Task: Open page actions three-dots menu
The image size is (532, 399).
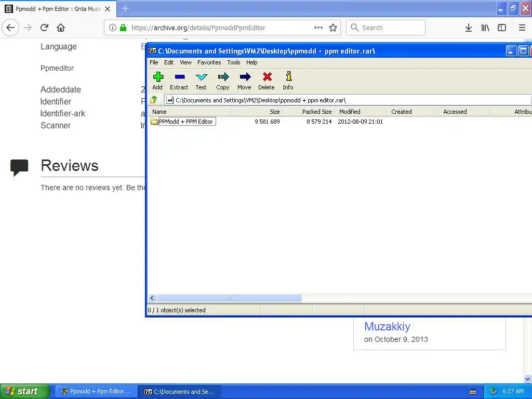Action: point(318,28)
